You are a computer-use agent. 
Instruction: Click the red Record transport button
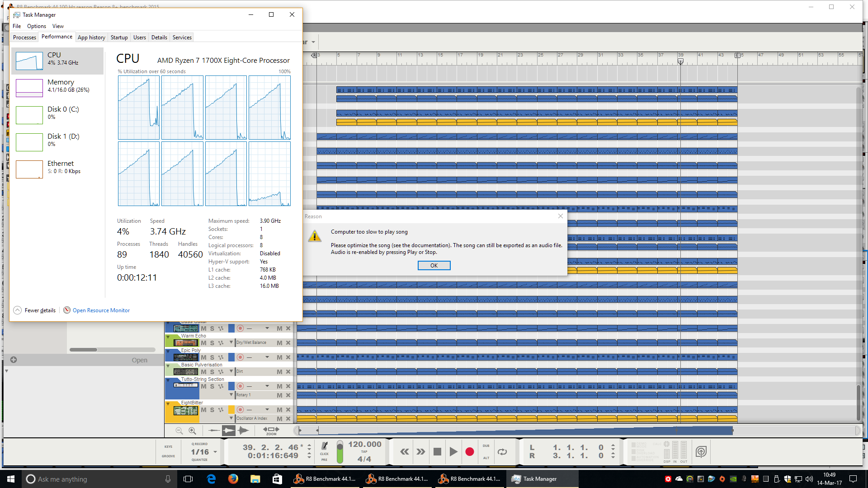point(470,451)
